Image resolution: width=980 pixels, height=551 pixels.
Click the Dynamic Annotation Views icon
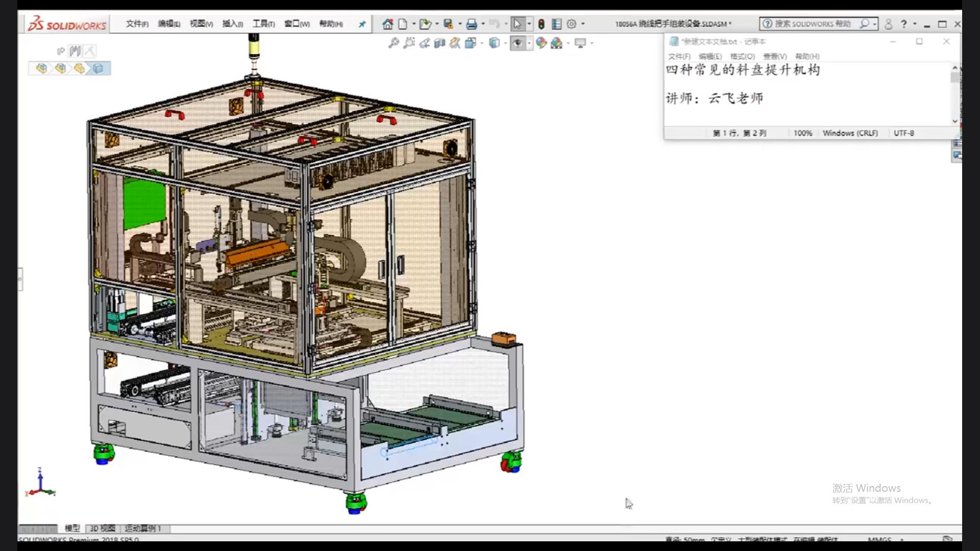coord(455,43)
